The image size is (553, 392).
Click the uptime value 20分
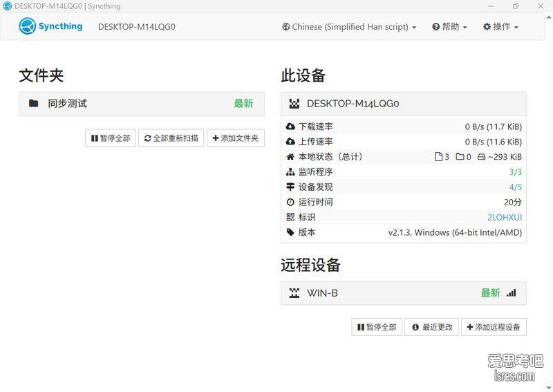point(513,202)
